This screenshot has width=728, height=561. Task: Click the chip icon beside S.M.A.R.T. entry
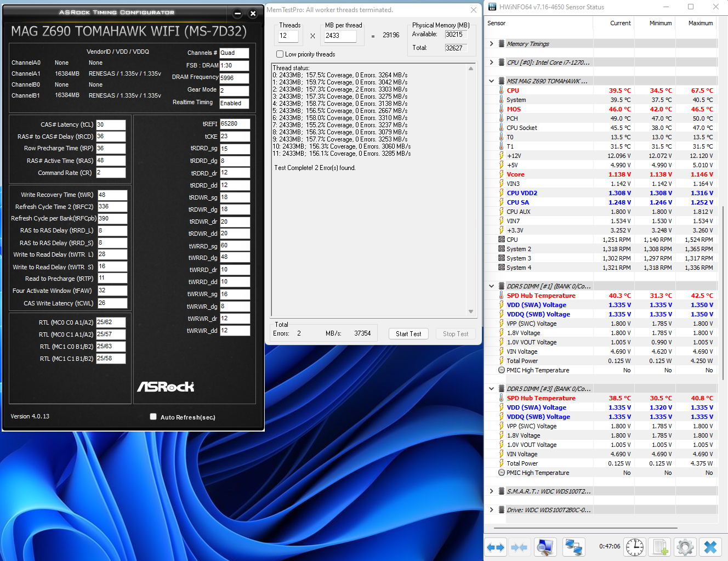tap(501, 491)
